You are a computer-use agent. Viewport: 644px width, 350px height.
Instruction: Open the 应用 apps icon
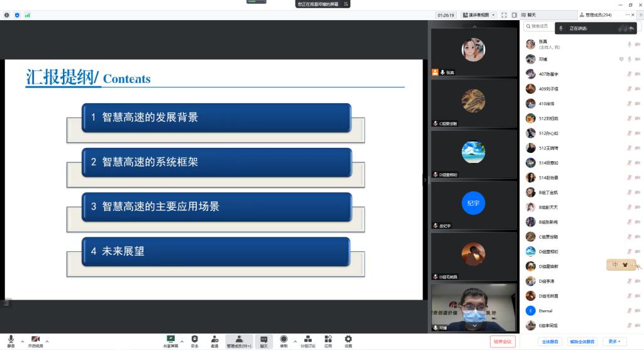coord(328,339)
